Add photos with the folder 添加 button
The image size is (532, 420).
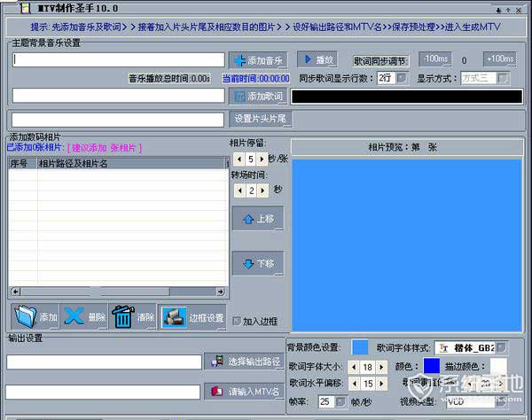click(35, 317)
